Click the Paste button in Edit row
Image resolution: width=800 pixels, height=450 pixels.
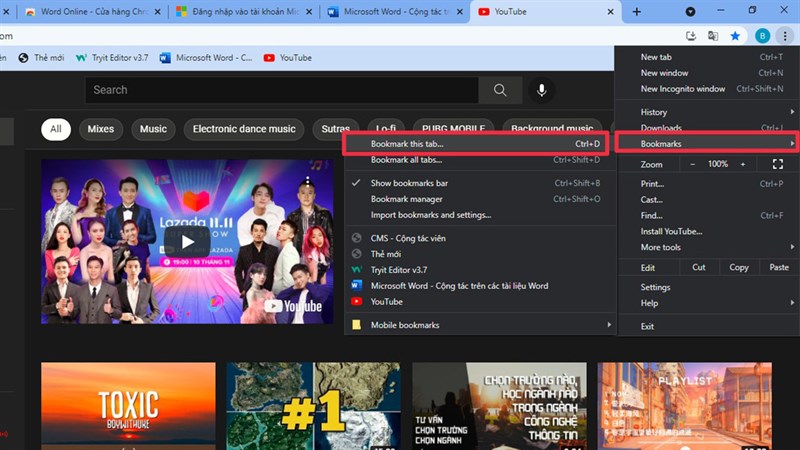pos(779,267)
